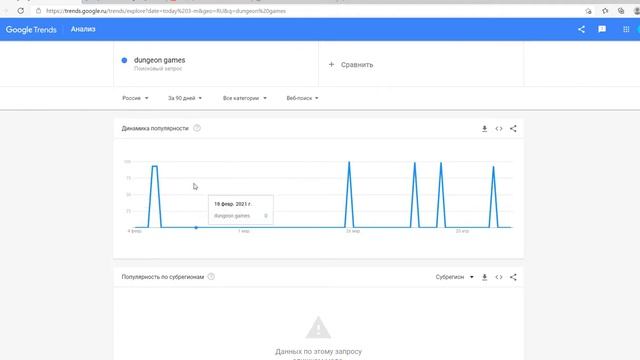Click the browser collections icon
The width and height of the screenshot is (640, 360).
621,11
